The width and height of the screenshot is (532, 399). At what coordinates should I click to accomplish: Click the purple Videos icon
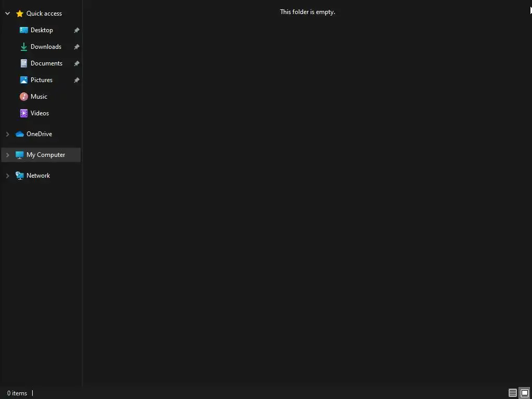click(24, 113)
